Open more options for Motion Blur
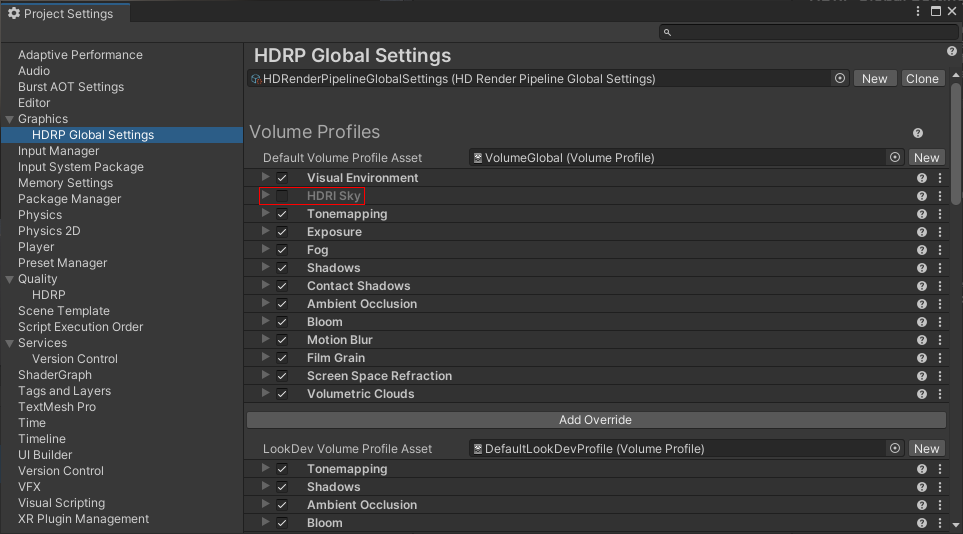The width and height of the screenshot is (963, 534). point(940,340)
